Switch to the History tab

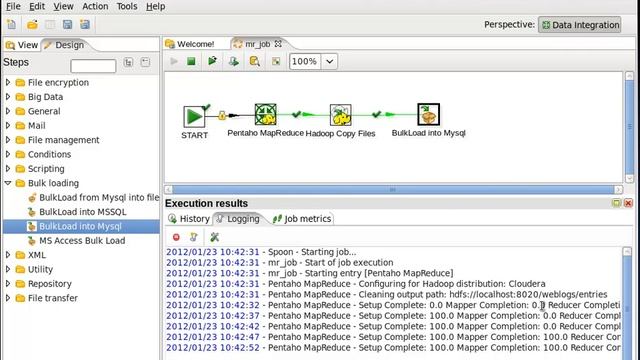click(189, 219)
